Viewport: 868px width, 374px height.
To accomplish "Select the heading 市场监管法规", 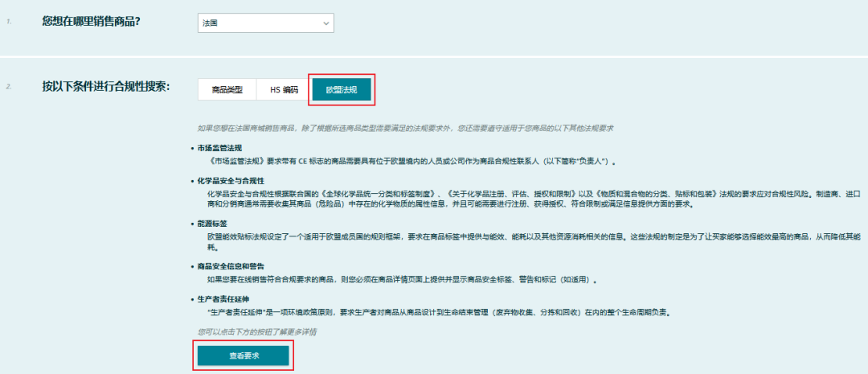I will click(x=219, y=149).
